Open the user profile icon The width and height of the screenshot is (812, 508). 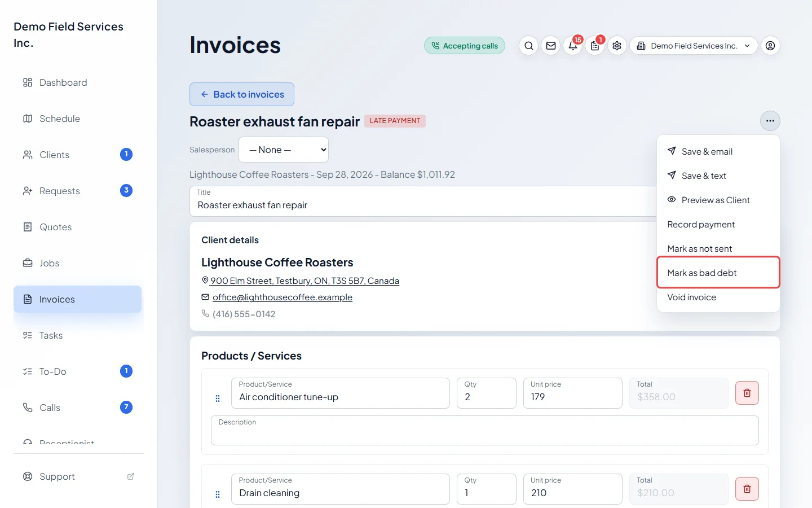[770, 46]
